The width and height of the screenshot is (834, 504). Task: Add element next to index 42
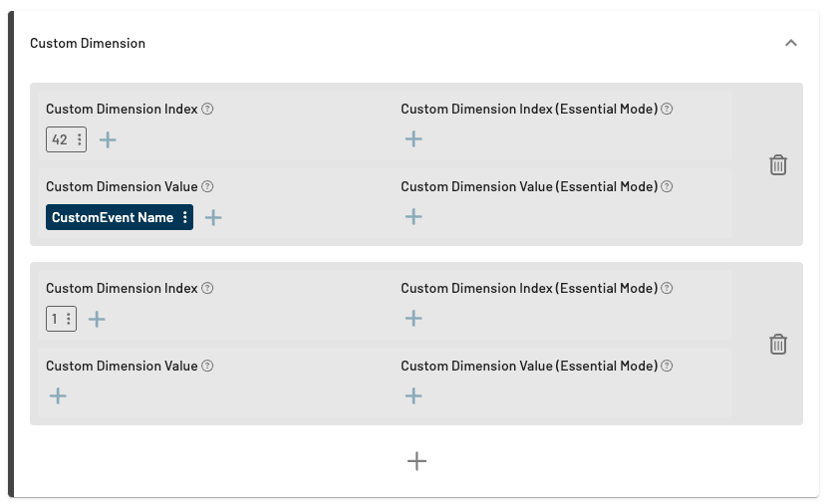(108, 140)
